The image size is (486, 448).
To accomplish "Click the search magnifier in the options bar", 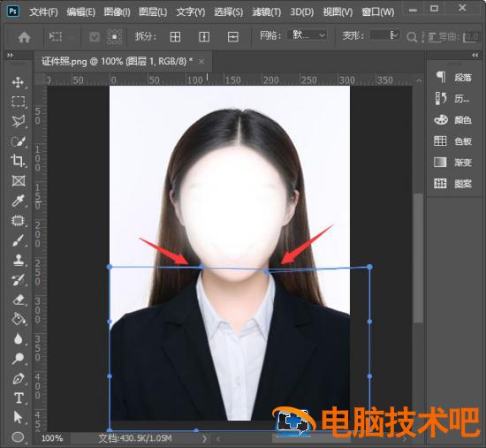I will 411,37.
